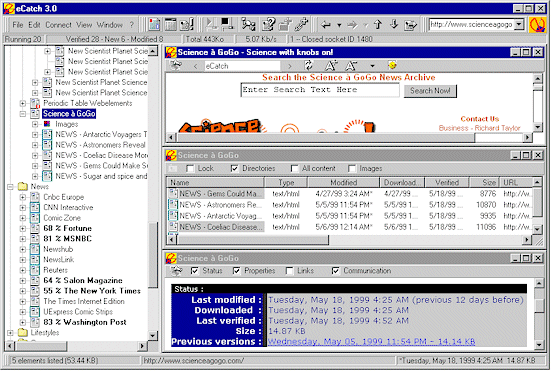Click the down arrow toolbar icon
551x371 pixels.
(x=394, y=24)
